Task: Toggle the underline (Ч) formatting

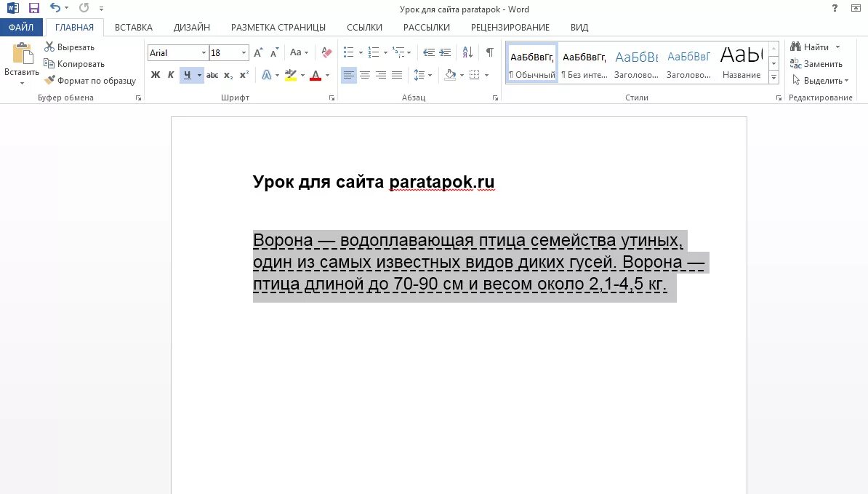Action: (187, 75)
